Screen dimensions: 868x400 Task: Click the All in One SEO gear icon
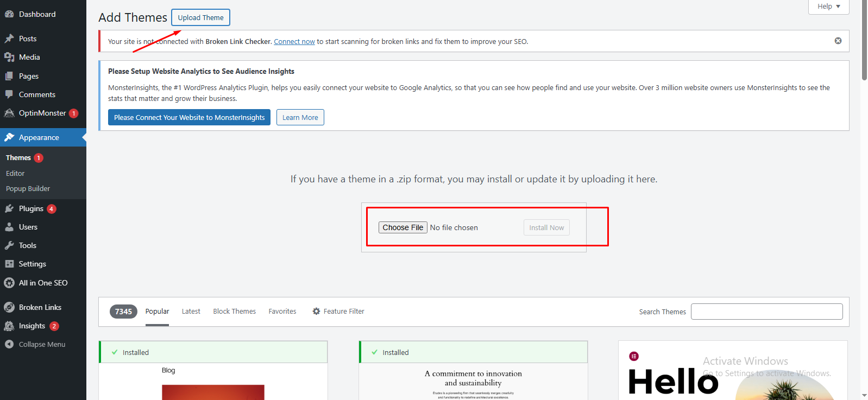click(9, 283)
